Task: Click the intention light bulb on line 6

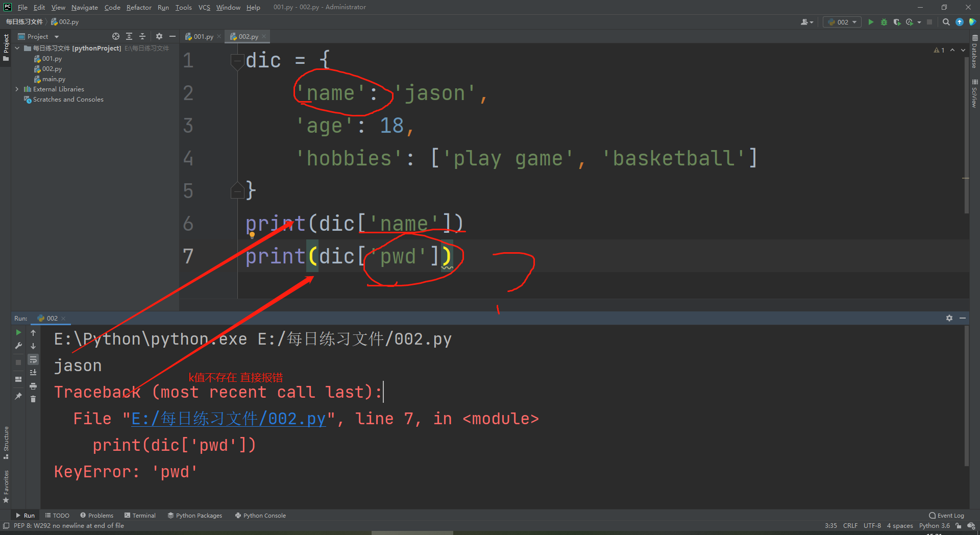Action: pyautogui.click(x=252, y=235)
